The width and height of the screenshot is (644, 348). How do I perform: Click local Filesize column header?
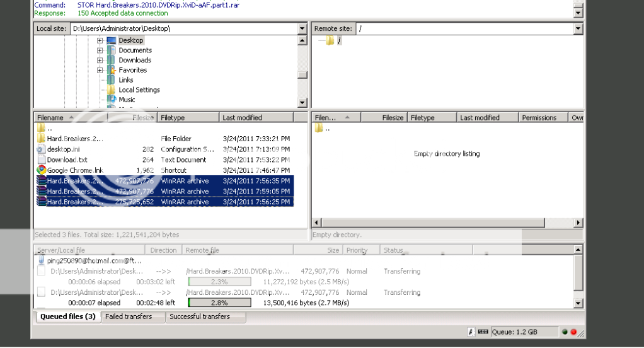[132, 117]
